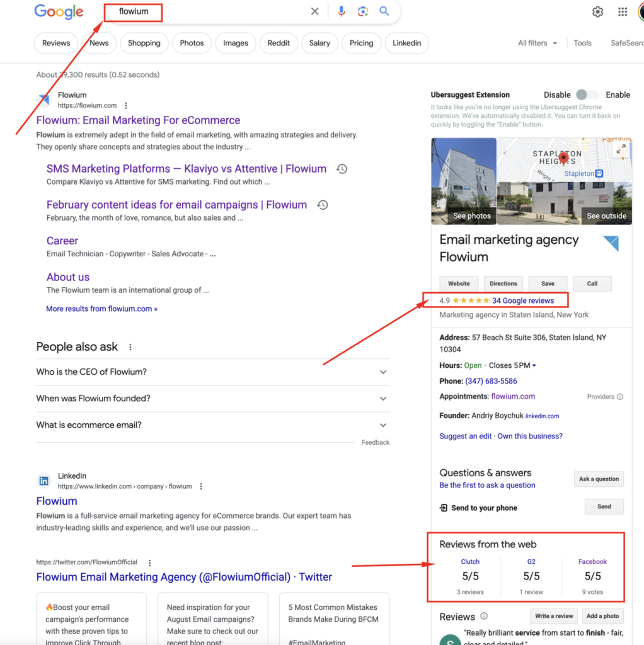Viewport: 644px width, 645px height.
Task: Select the Images filter chip
Action: (x=236, y=43)
